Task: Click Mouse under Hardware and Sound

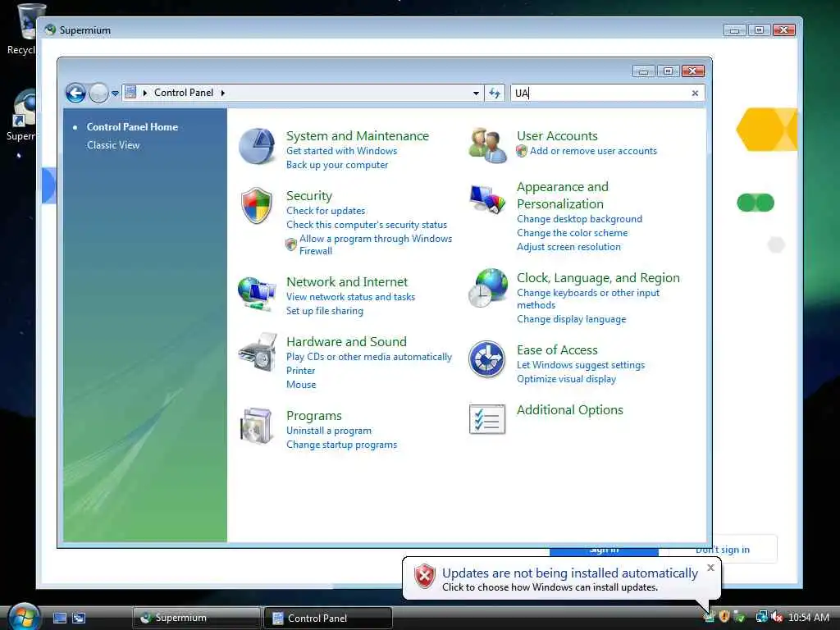Action: pos(301,385)
